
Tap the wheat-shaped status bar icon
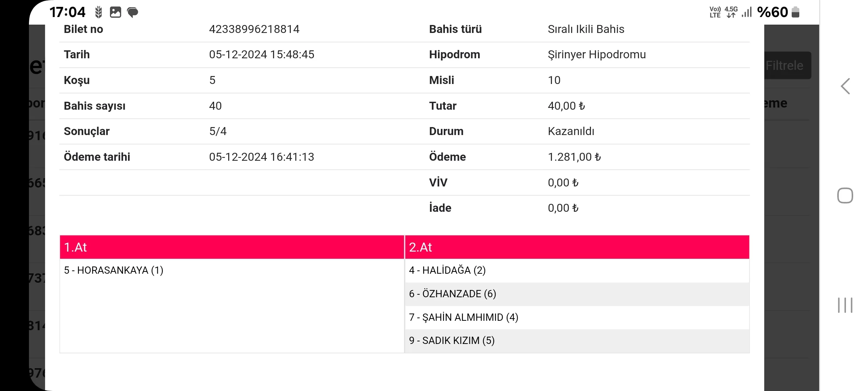point(98,12)
